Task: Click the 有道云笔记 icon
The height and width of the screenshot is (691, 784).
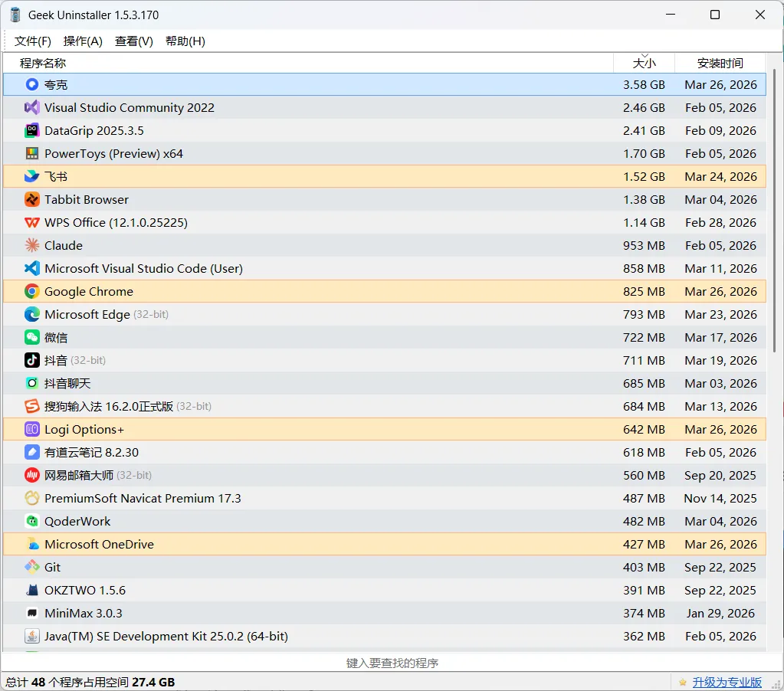Action: coord(32,452)
